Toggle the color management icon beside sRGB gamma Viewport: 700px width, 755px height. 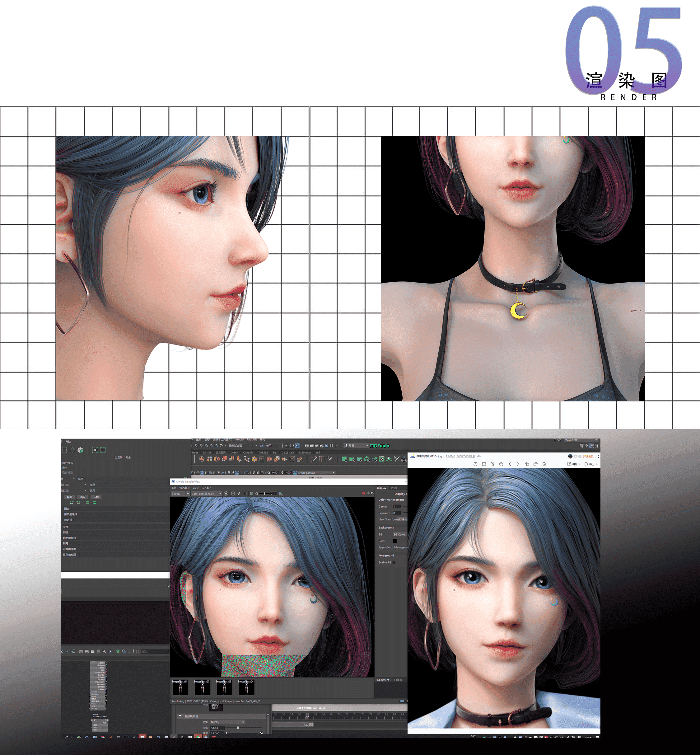point(295,473)
